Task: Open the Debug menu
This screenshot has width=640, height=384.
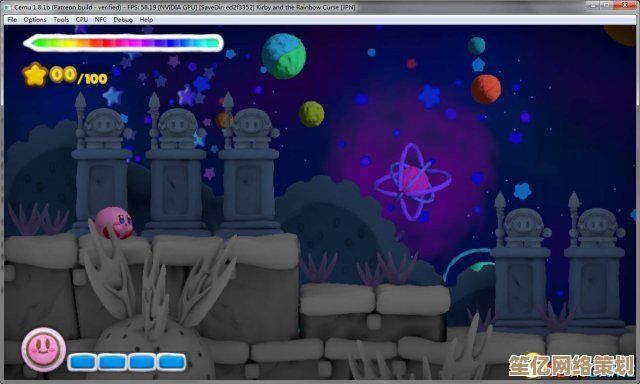Action: (x=123, y=20)
